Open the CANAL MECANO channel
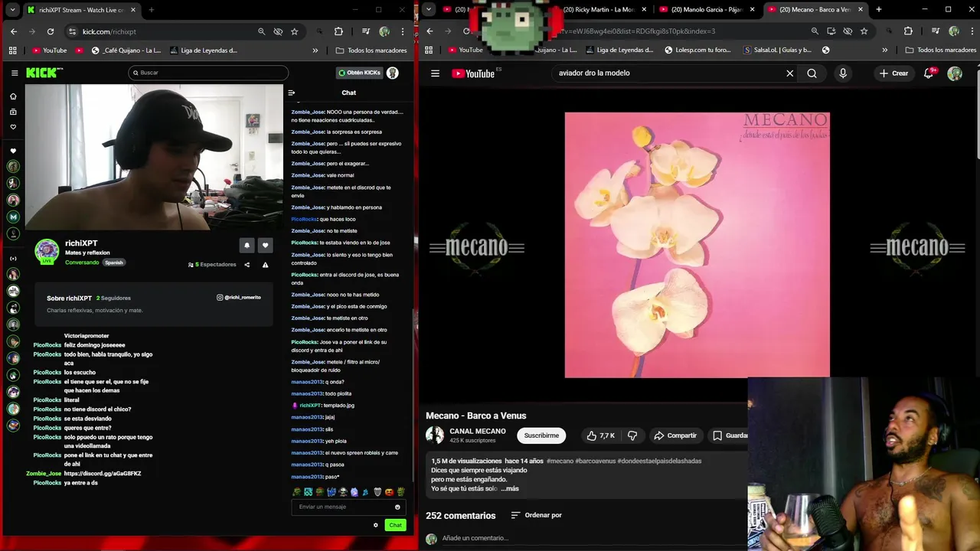 (478, 431)
